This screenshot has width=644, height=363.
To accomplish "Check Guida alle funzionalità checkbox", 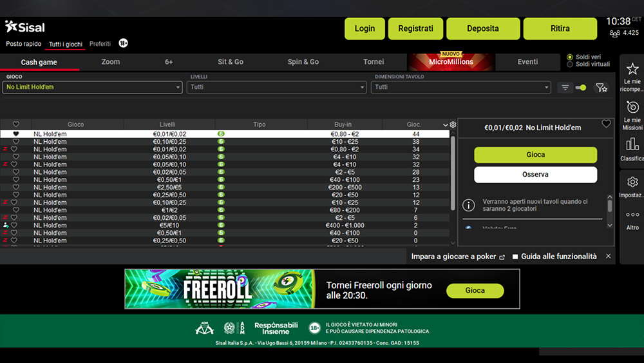I will tap(515, 257).
